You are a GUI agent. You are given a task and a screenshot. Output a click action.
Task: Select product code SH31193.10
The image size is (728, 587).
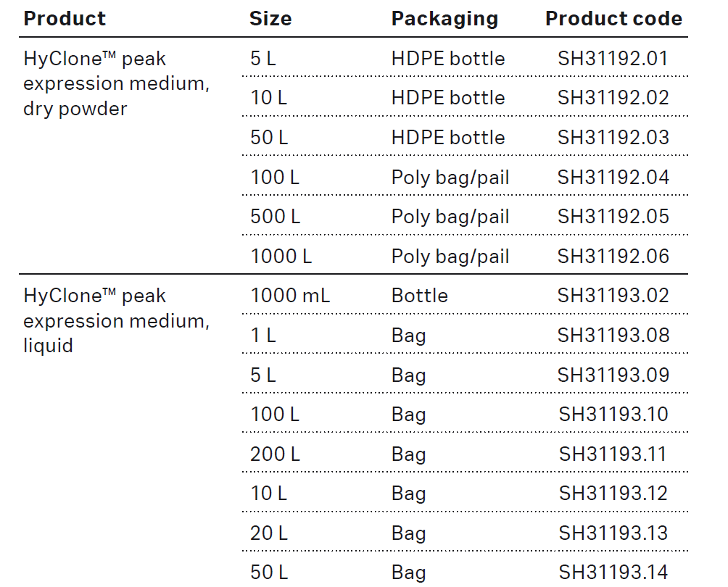[x=613, y=415]
